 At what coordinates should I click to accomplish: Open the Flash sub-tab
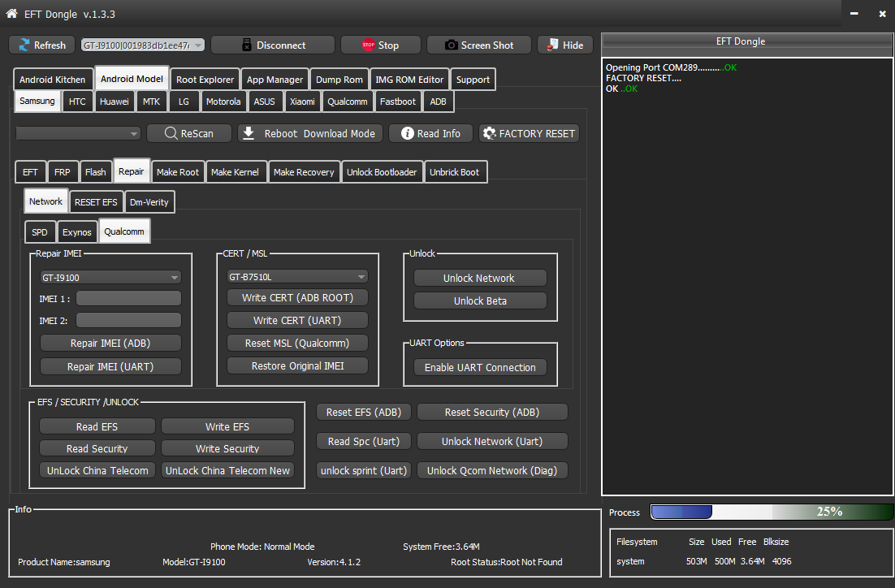(x=95, y=172)
